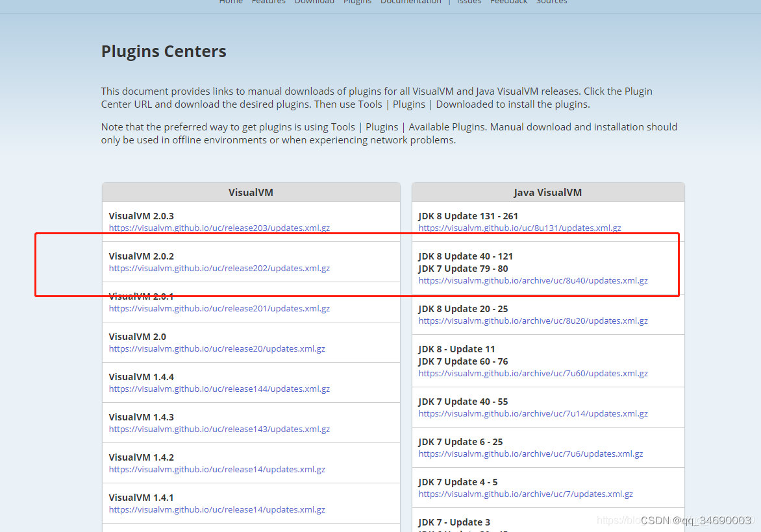Open the archive/uc/8u20 updates link
The width and height of the screenshot is (761, 532).
(x=533, y=321)
